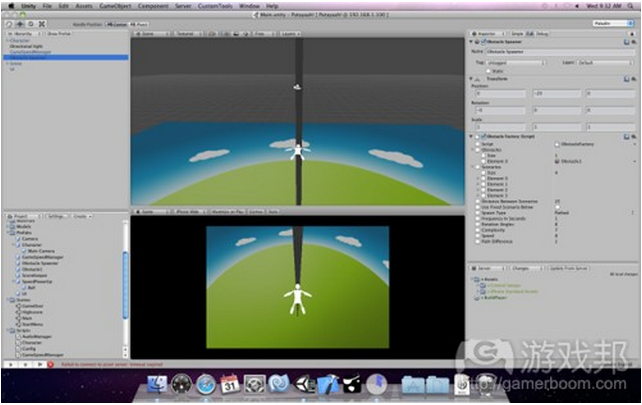Expand the Character hierarchy item
The image size is (642, 405).
coord(7,41)
